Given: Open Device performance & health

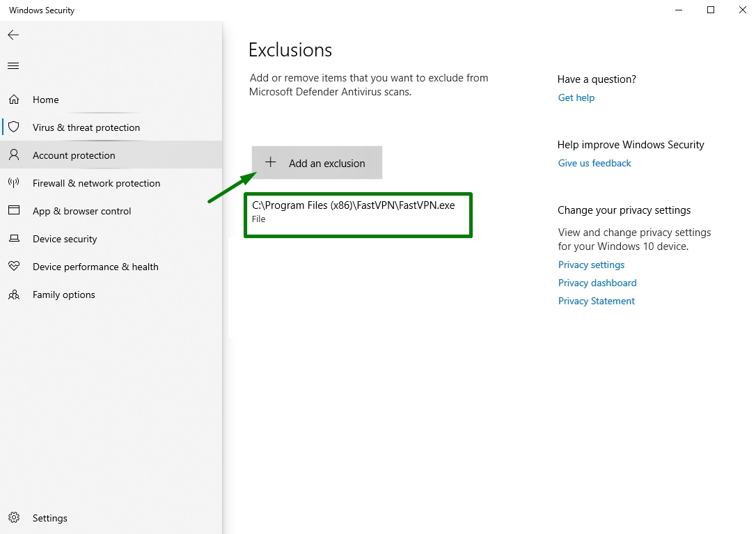Looking at the screenshot, I should tap(111, 267).
